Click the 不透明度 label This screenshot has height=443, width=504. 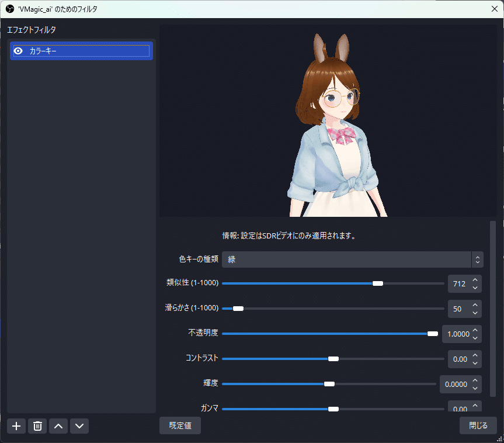click(x=203, y=333)
